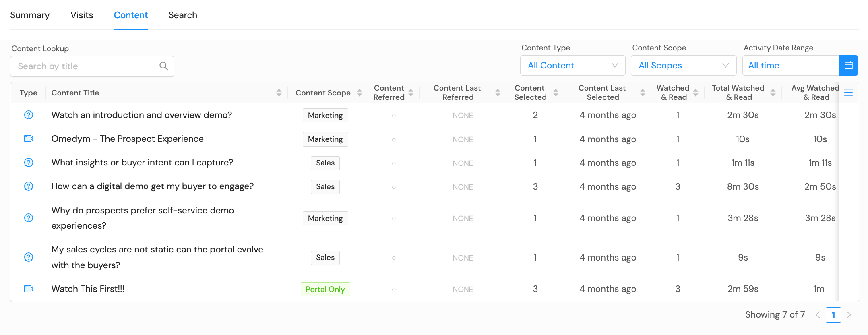868x335 pixels.
Task: Focus the Search by title field
Action: pyautogui.click(x=82, y=66)
